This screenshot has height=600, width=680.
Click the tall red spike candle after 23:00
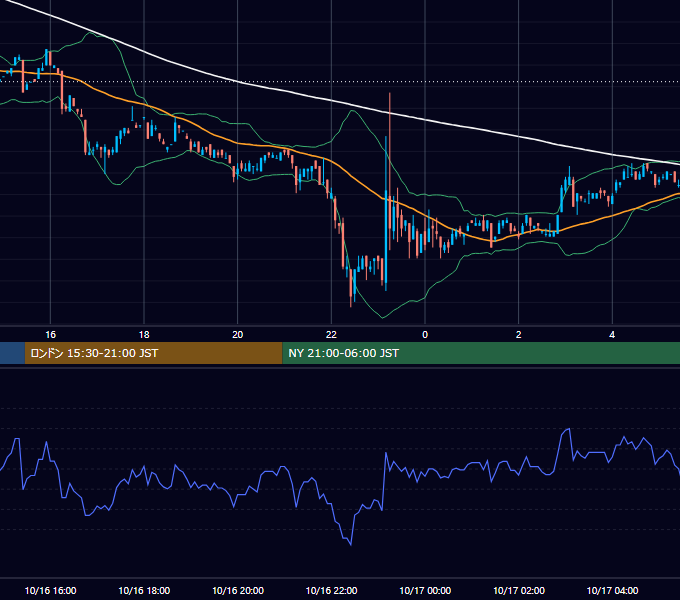tap(390, 171)
